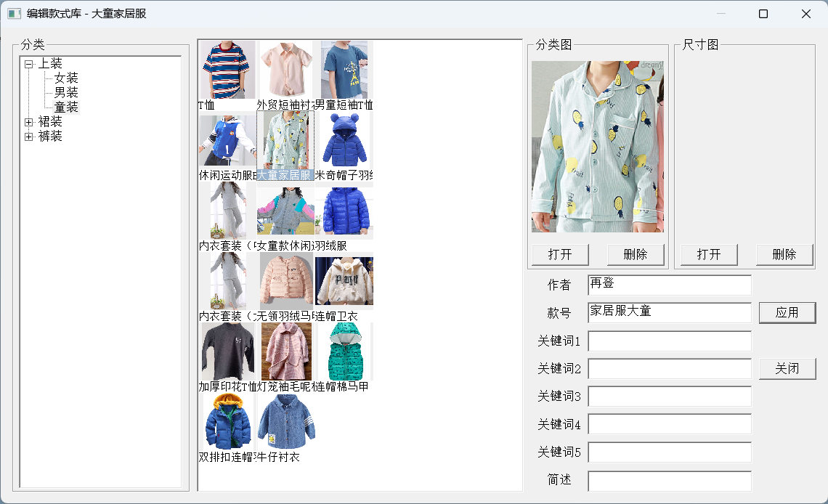Pick the 休闲运动服 thumbnail
828x504 pixels.
click(227, 139)
